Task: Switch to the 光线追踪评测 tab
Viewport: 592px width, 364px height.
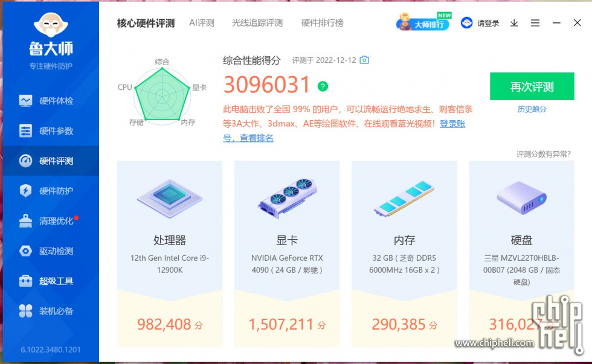Action: tap(257, 23)
